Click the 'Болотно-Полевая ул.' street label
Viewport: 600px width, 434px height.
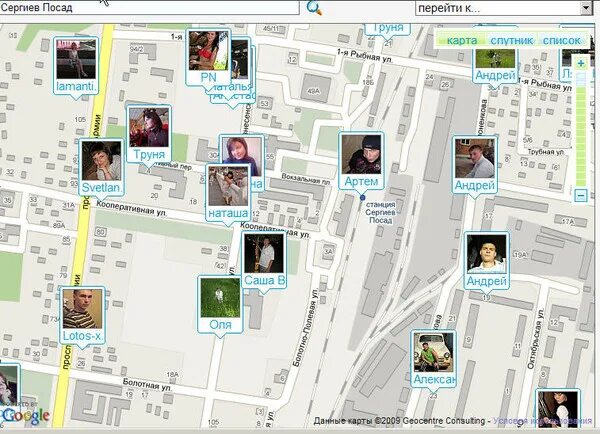tap(305, 328)
